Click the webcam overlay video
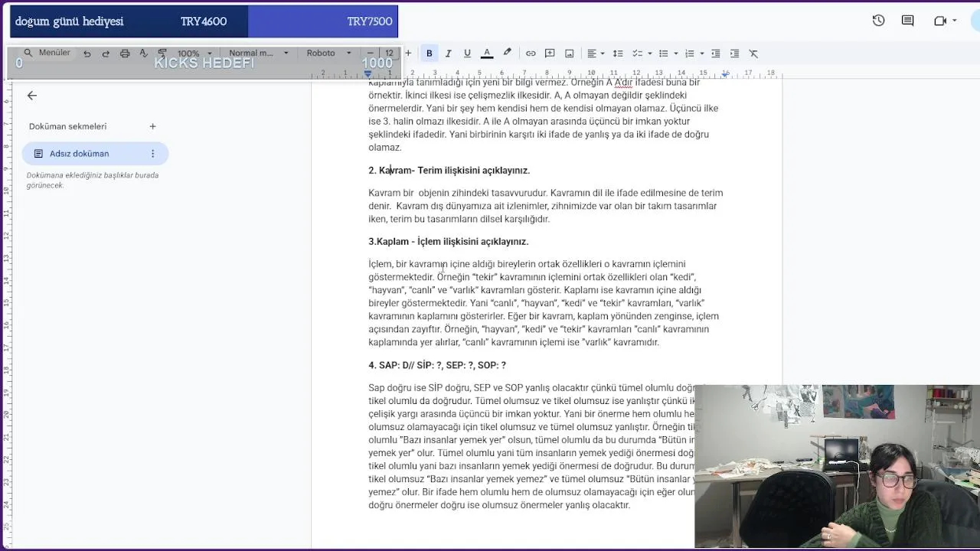Viewport: 980px width, 551px height. tap(837, 466)
